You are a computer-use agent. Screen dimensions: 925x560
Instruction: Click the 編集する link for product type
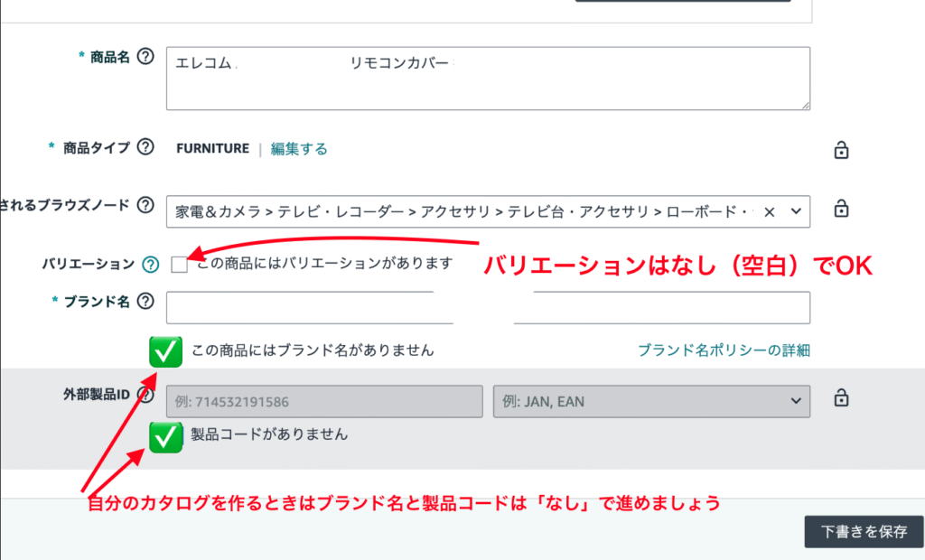pyautogui.click(x=299, y=149)
